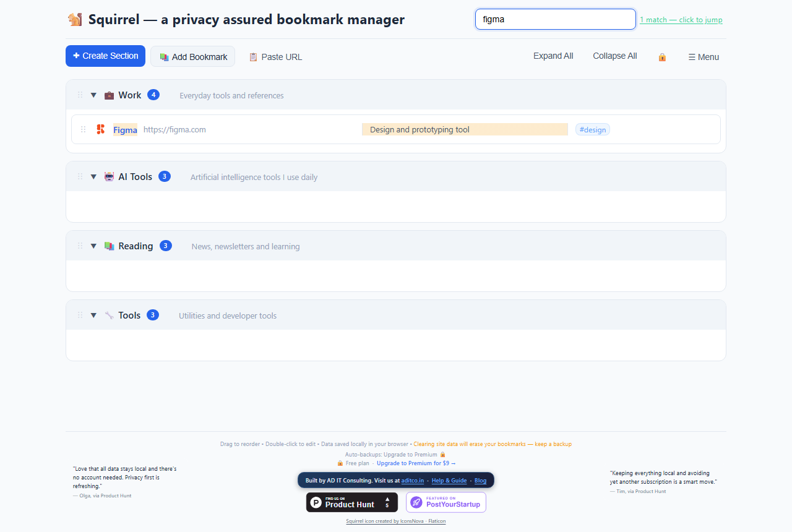The height and width of the screenshot is (532, 792).
Task: Click the '1 match — click to jump' link
Action: click(681, 20)
